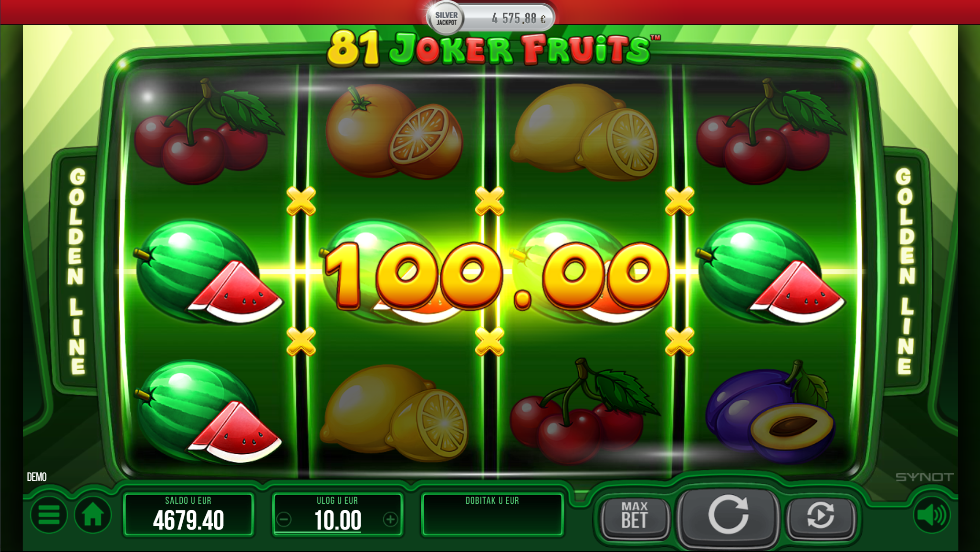This screenshot has width=980, height=552.
Task: Select the MAX BET button
Action: (635, 517)
